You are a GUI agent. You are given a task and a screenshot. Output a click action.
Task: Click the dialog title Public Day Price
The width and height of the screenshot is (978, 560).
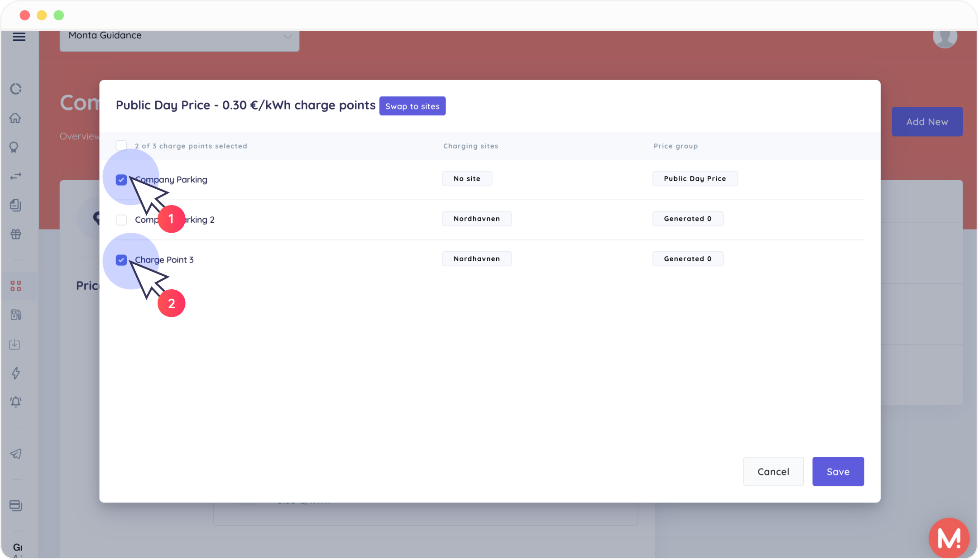coord(246,105)
